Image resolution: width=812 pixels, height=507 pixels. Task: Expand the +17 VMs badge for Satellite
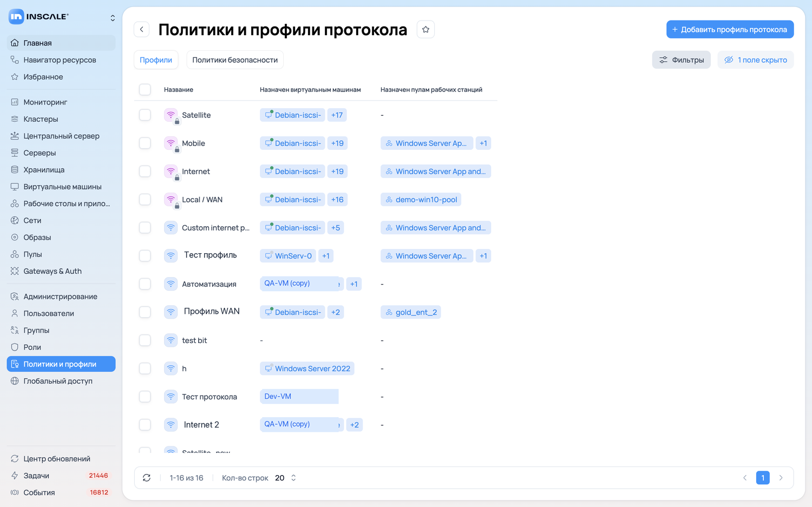(x=337, y=115)
